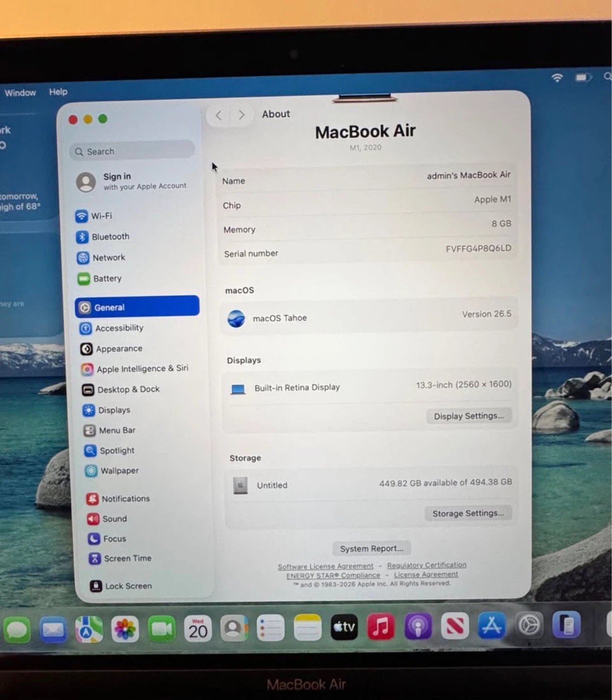Click the battery status menu bar icon
This screenshot has width=612, height=700.
tap(582, 77)
